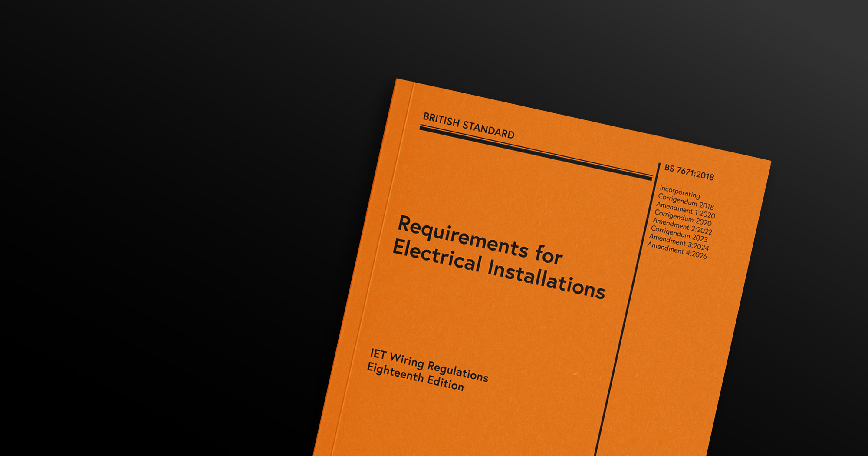Click the 'Amendment 2:2022' line
Viewport: 868px width, 456px height.
[x=682, y=226]
